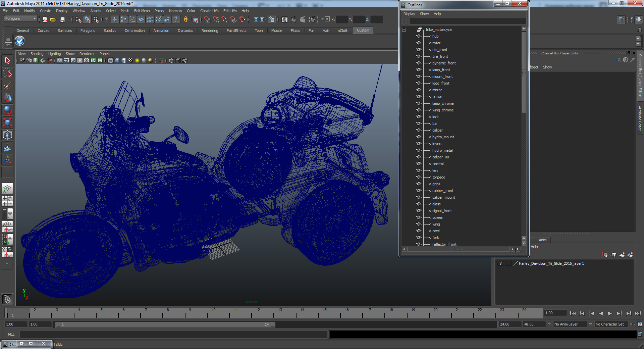This screenshot has width=644, height=349.
Task: Switch to single perspective view layout
Action: (x=7, y=188)
